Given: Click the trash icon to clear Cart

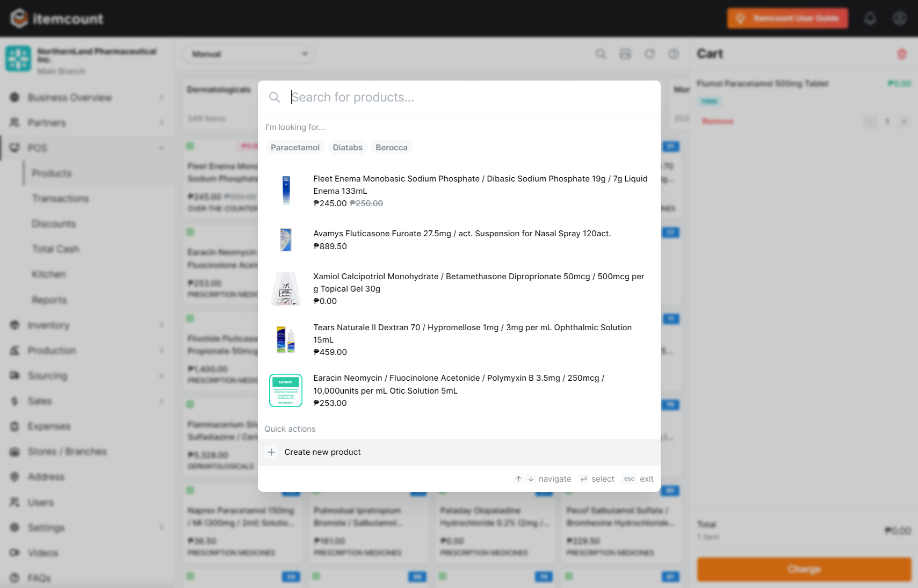Looking at the screenshot, I should 902,54.
